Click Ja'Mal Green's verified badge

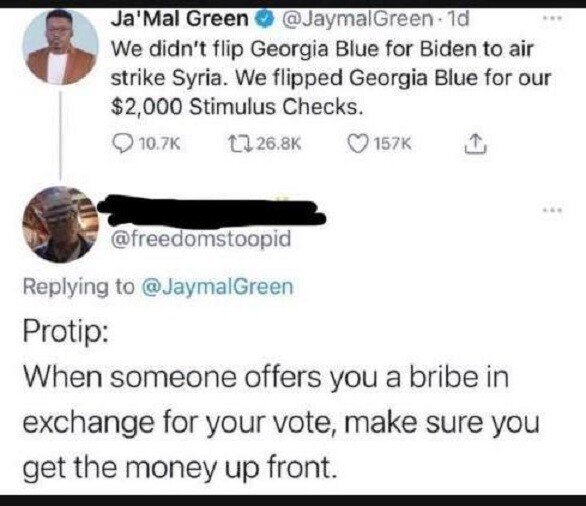264,19
